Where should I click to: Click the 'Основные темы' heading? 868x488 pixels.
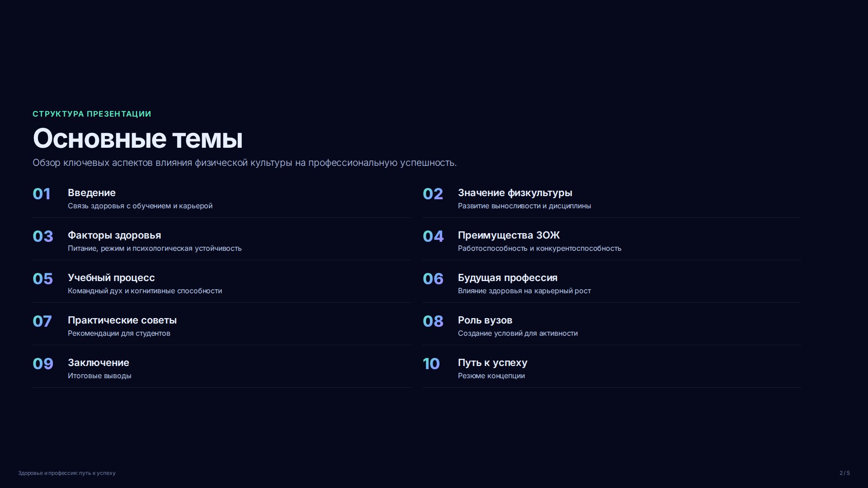point(138,138)
